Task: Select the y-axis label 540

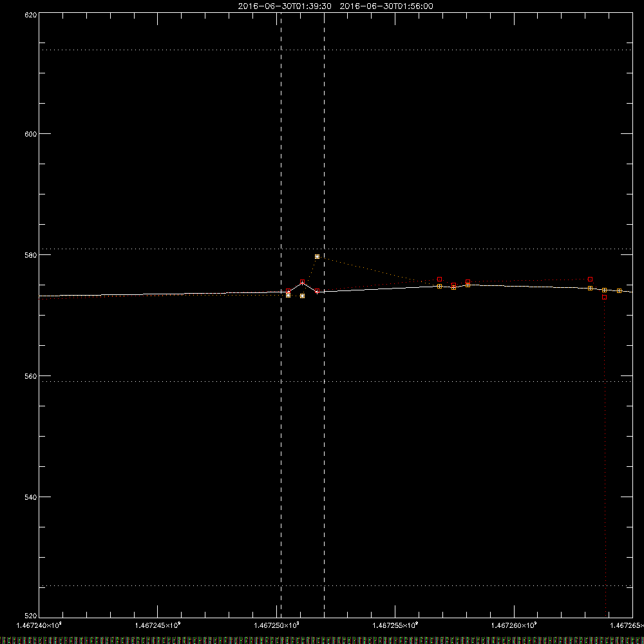Action: coord(31,497)
